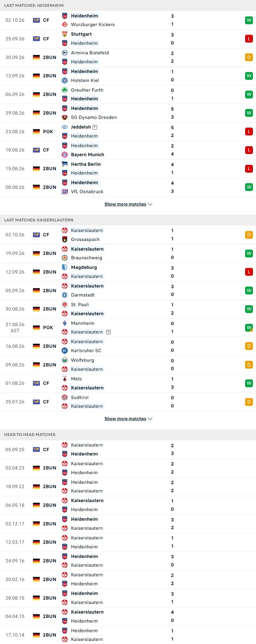Screen dimensions: 256x644
Task: Click the 21.08.26 AET date label
Action: tap(15, 327)
